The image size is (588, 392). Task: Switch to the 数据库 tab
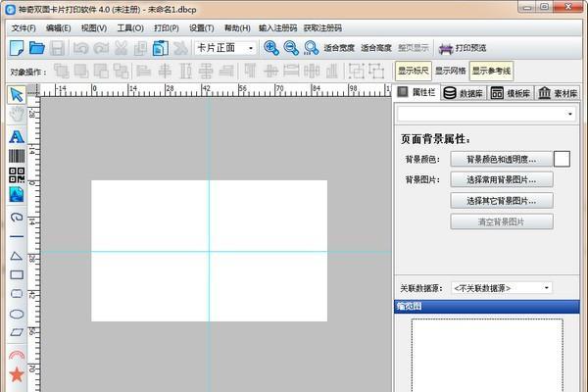464,93
